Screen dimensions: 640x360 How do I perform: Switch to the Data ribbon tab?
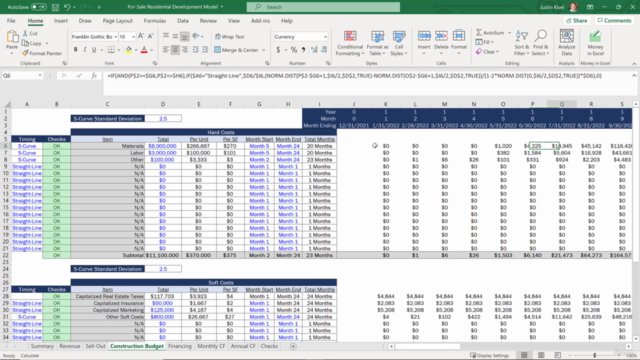(x=183, y=21)
